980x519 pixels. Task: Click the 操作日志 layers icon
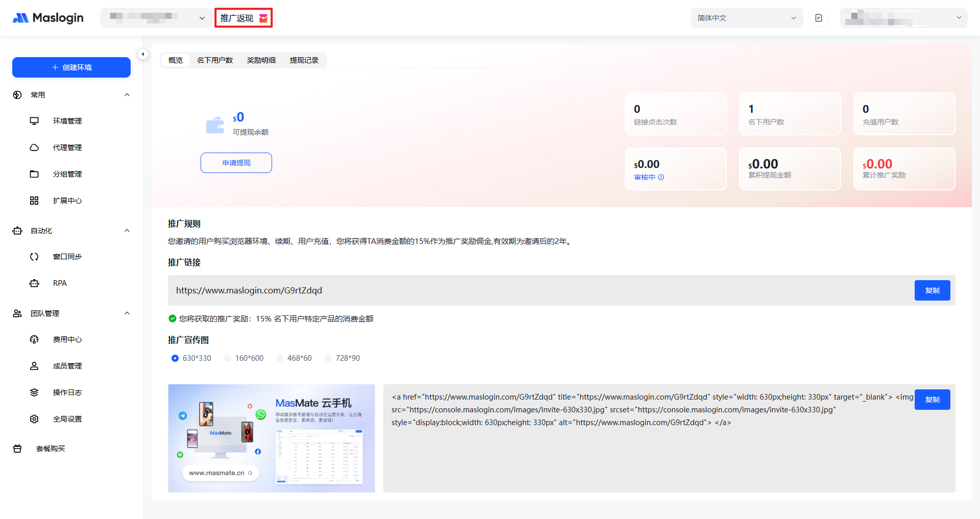tap(34, 392)
